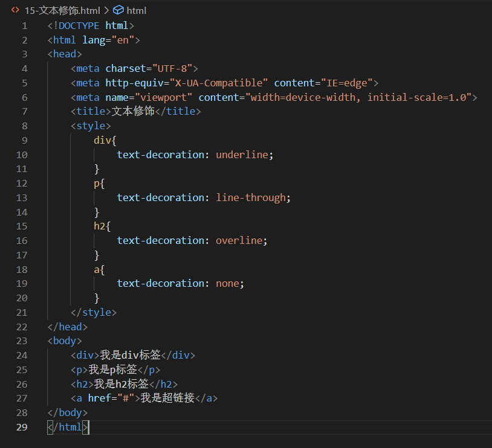Screen dimensions: 492x448
Task: Click the div selector on line 9
Action: click(102, 141)
